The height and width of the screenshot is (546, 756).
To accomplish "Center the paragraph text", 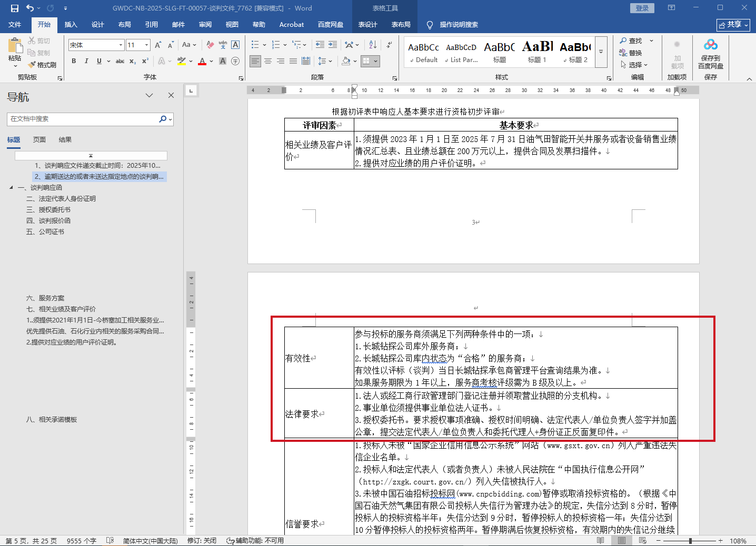I will [x=268, y=61].
